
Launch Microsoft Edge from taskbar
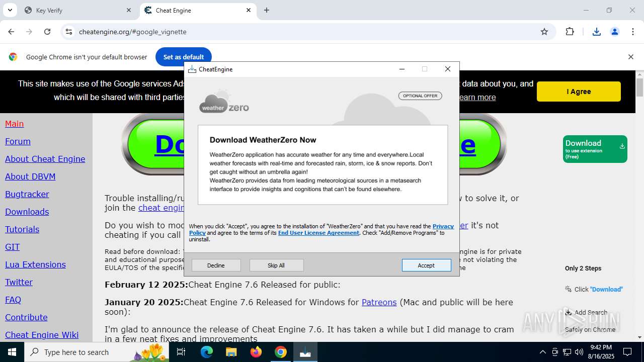pyautogui.click(x=207, y=352)
